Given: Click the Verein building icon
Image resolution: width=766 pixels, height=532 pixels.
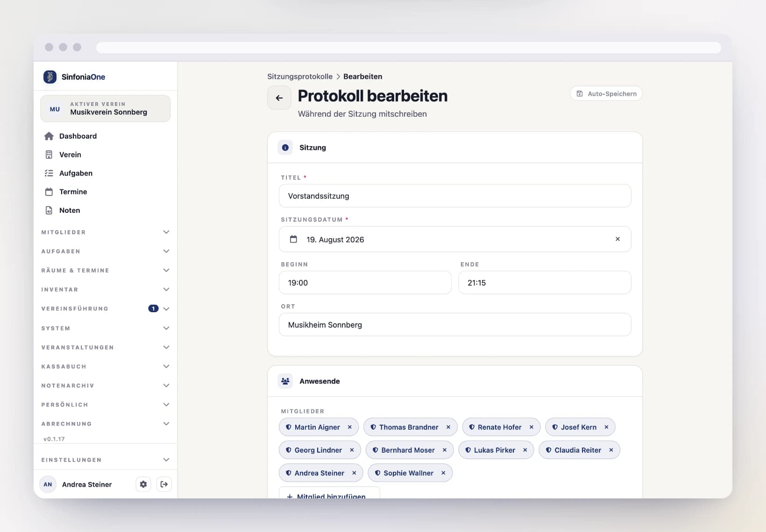Looking at the screenshot, I should [x=49, y=154].
